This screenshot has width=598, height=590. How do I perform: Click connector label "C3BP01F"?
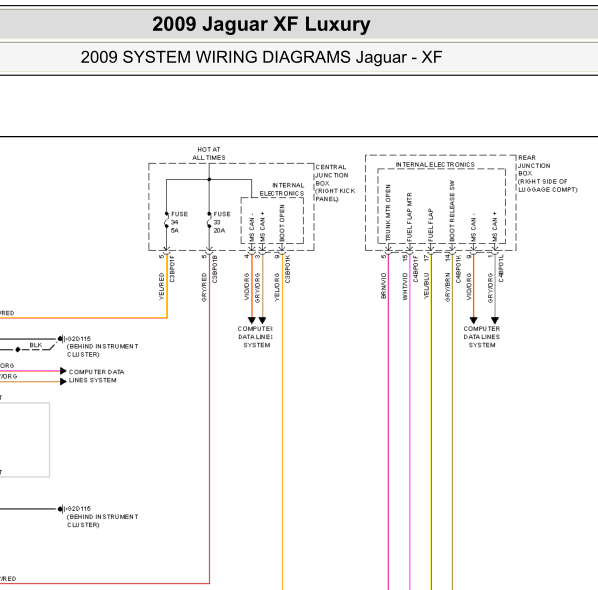click(x=172, y=269)
